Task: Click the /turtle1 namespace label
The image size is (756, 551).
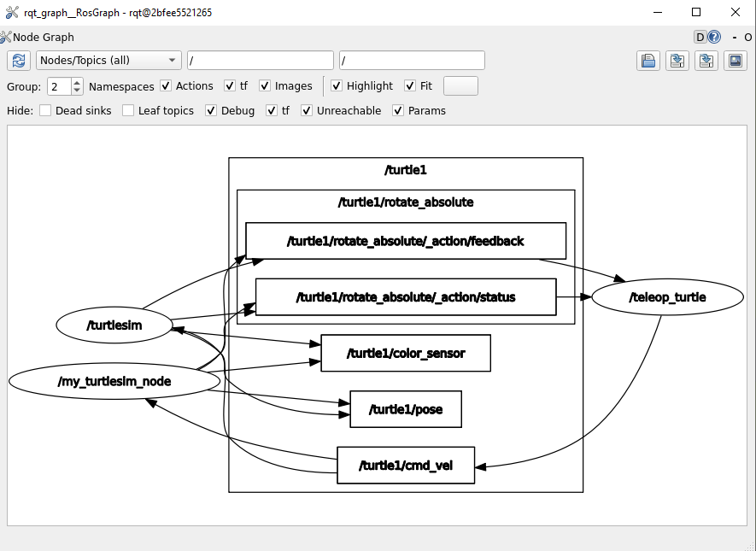Action: click(x=406, y=170)
